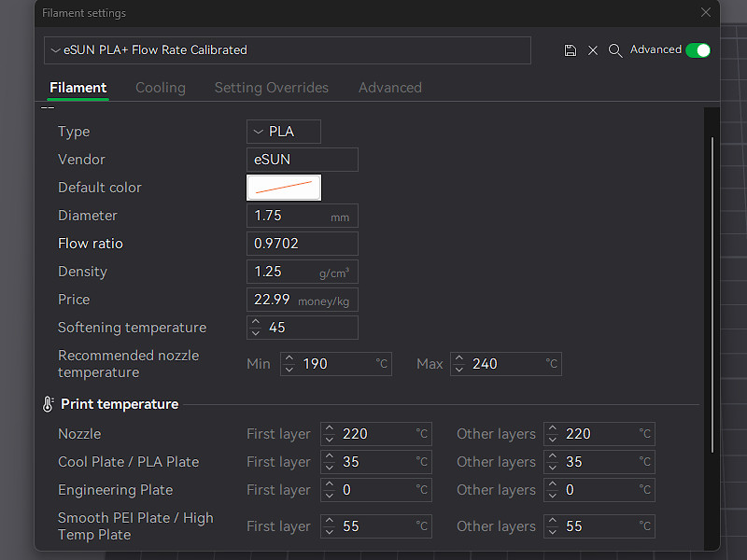The width and height of the screenshot is (747, 560).
Task: Increase Nozzle First layer temperature
Action: (x=330, y=428)
